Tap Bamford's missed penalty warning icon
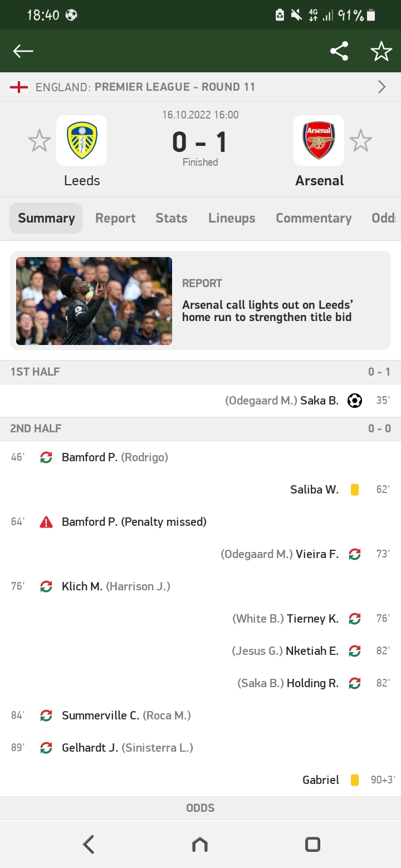Screen dimensions: 401x868 tap(46, 522)
